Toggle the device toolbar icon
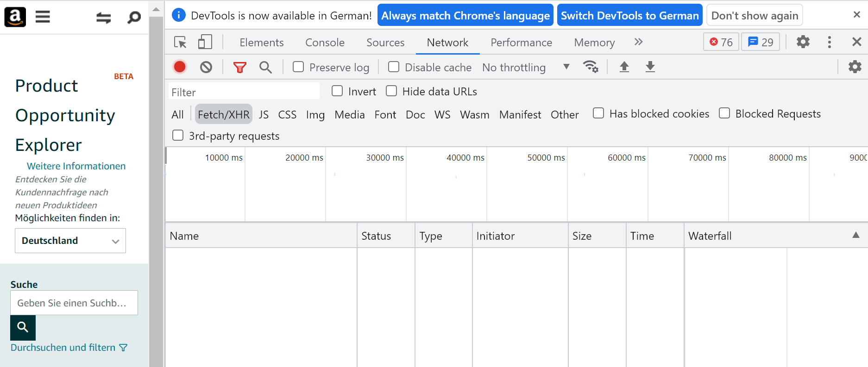The height and width of the screenshot is (367, 868). [x=205, y=42]
